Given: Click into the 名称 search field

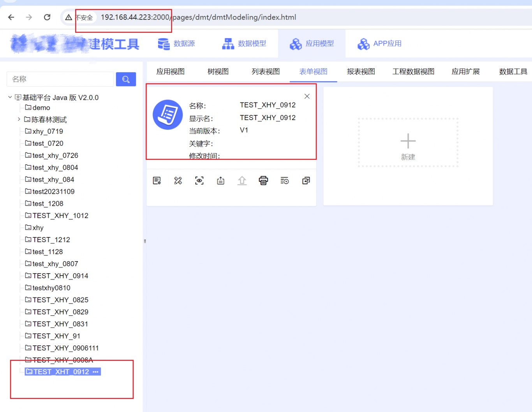Looking at the screenshot, I should click(60, 79).
